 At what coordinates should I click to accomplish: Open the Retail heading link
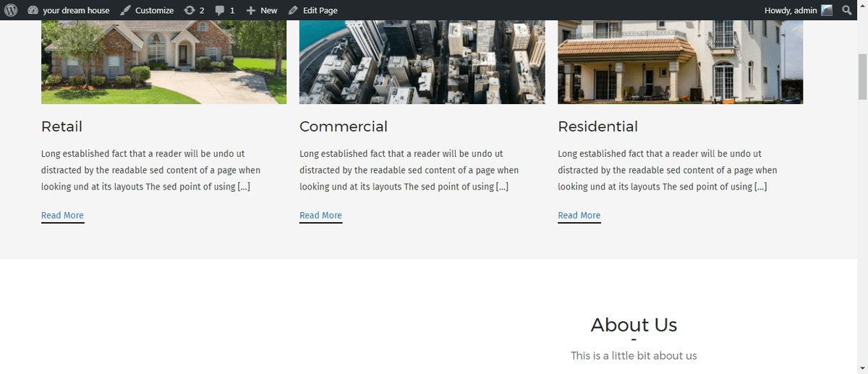61,127
